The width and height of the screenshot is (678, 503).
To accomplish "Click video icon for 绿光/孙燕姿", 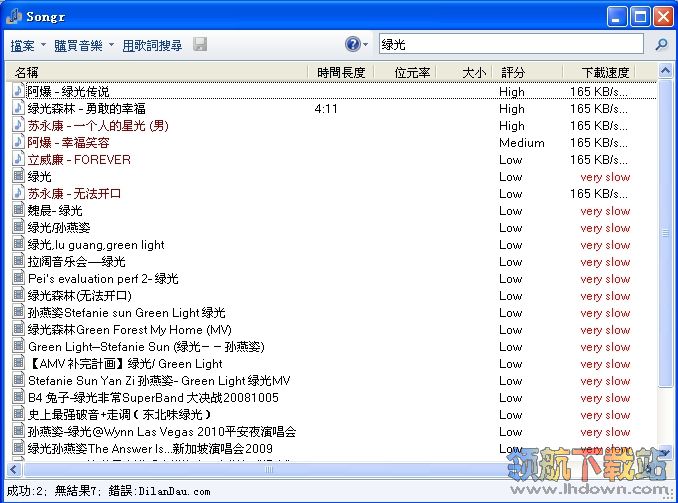I will [18, 227].
